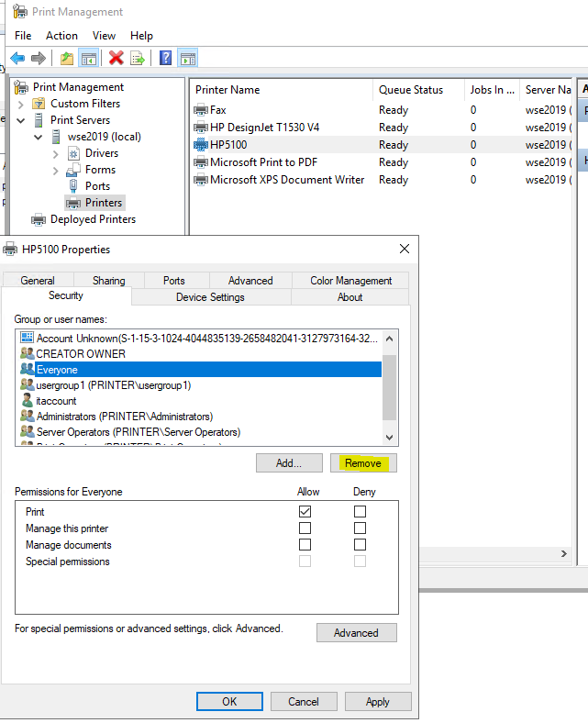Screen dimensions: 588x723
Task: Click the Account Unknown entry icon
Action: click(x=28, y=338)
